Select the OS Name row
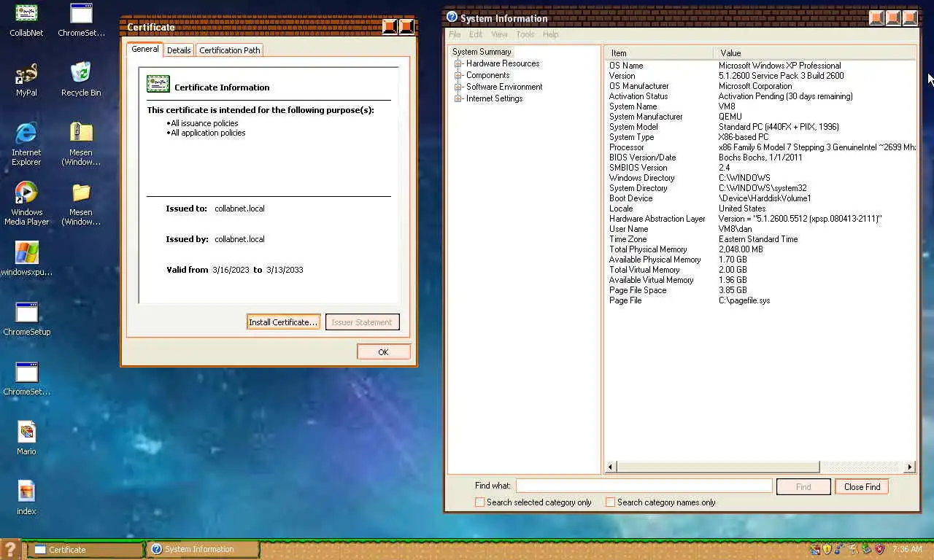934x560 pixels. [x=760, y=66]
